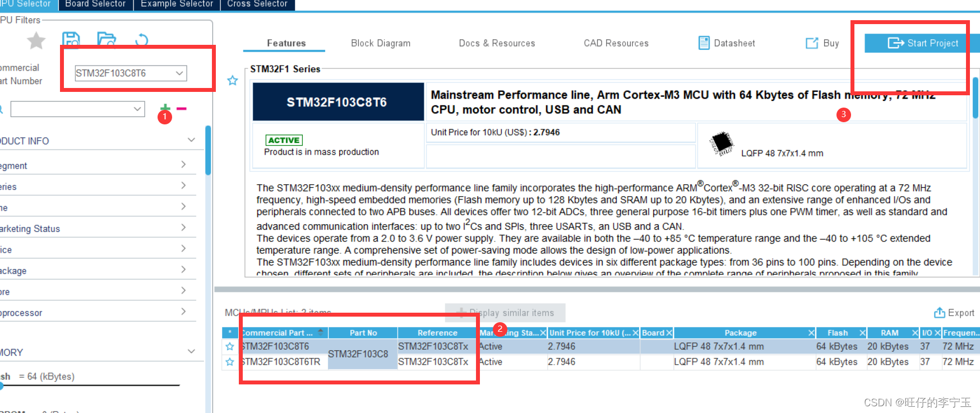
Task: Mark STM32F1 Series as favorite with its star
Action: click(233, 81)
